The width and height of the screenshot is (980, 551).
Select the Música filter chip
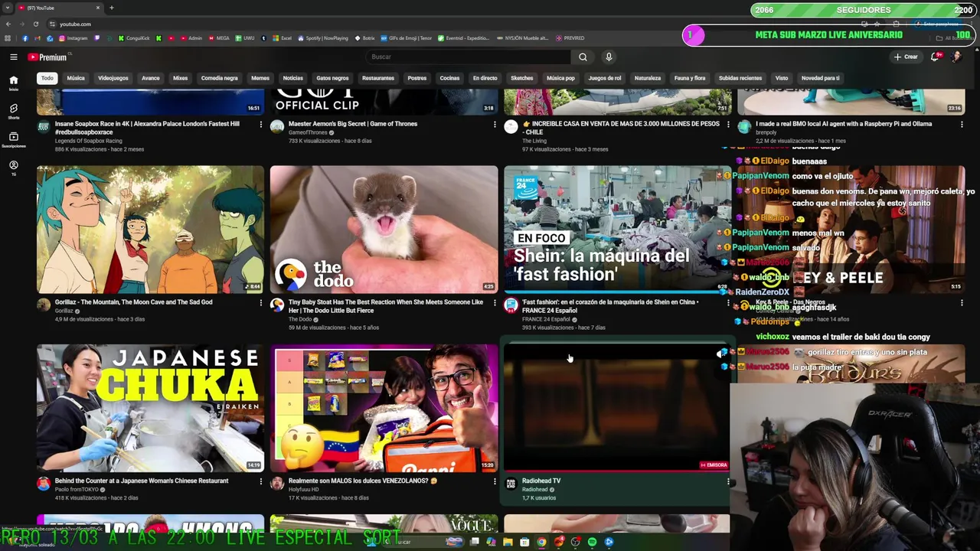click(x=76, y=78)
